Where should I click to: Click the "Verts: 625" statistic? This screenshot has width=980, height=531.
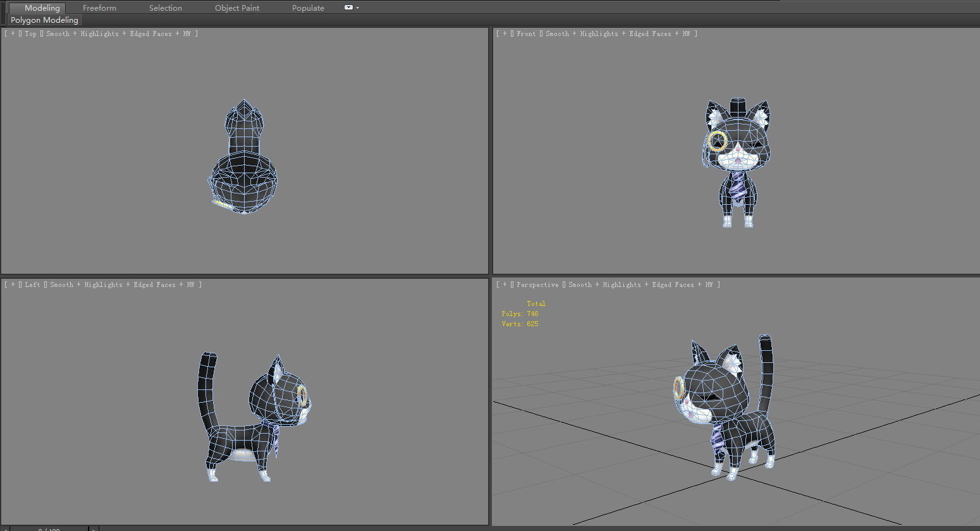pos(520,324)
